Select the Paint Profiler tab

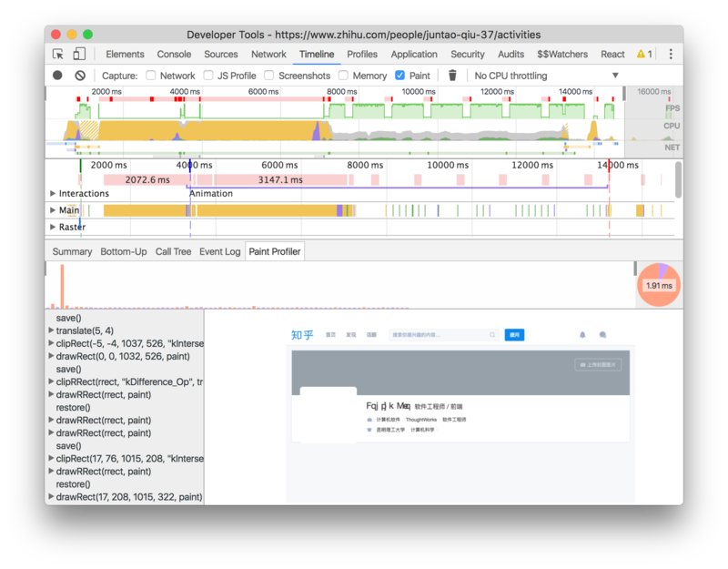275,251
